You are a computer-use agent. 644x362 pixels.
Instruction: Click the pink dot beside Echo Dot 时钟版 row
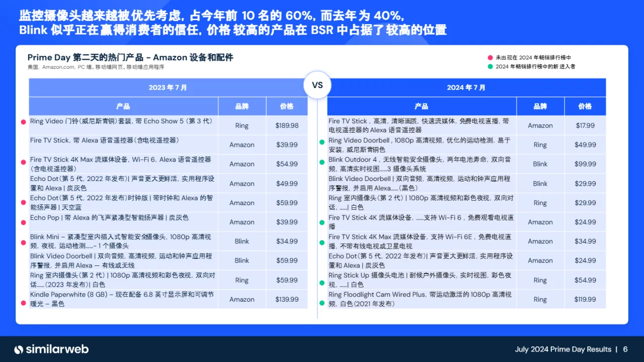click(23, 203)
